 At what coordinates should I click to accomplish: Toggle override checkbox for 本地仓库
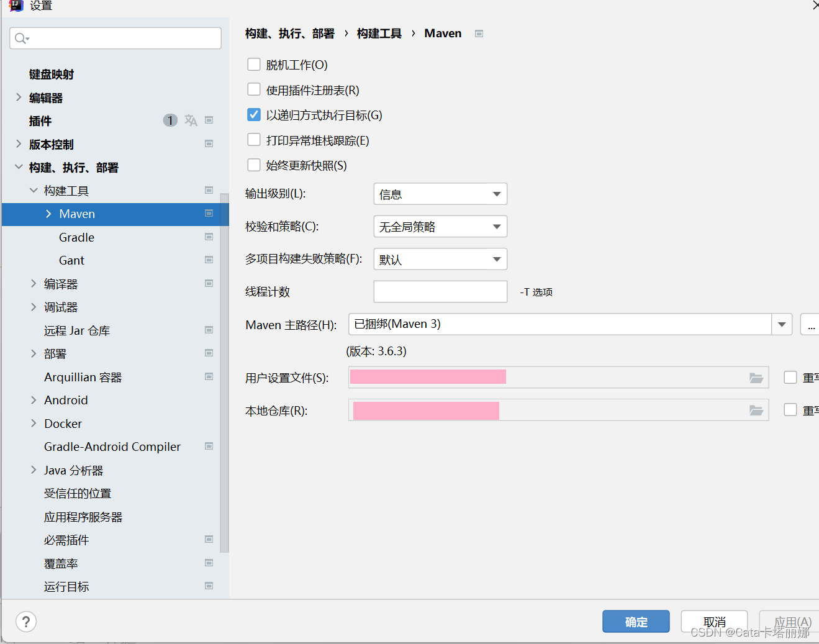point(790,410)
